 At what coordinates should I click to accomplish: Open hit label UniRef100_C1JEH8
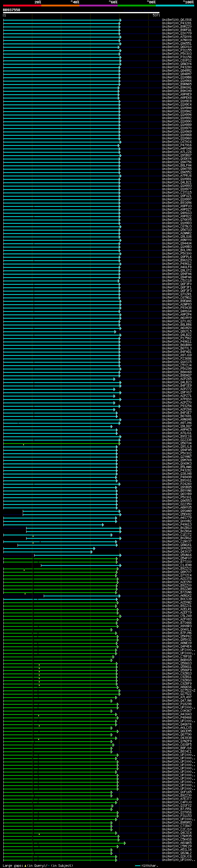(177, 565)
